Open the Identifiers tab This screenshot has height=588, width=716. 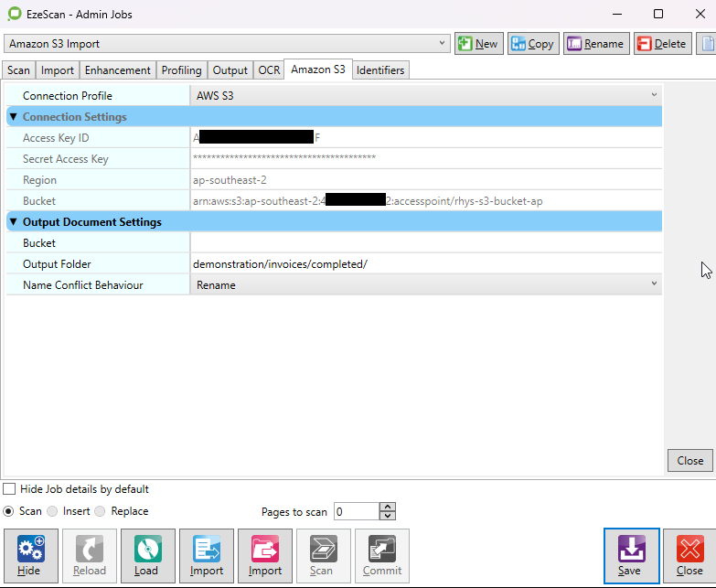tap(380, 70)
